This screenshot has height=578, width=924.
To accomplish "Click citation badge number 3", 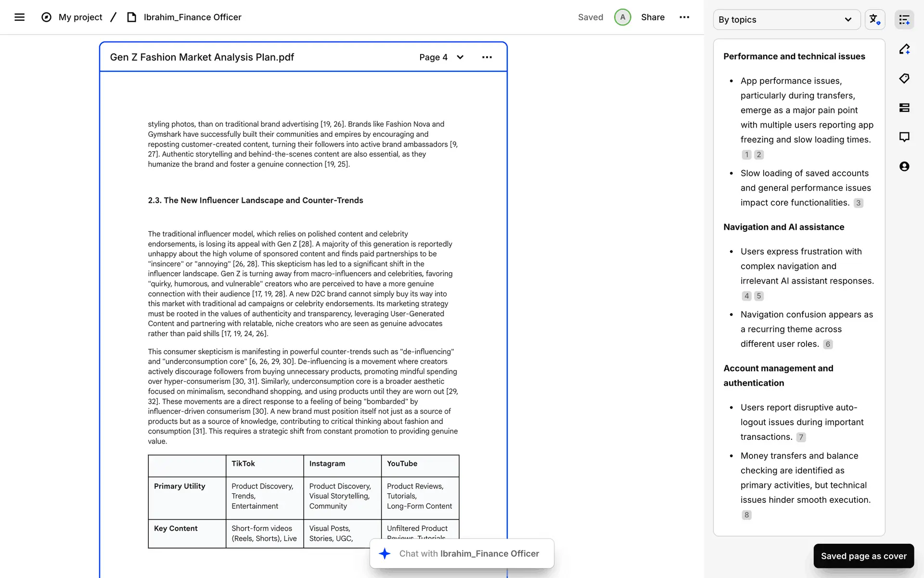I will [858, 203].
